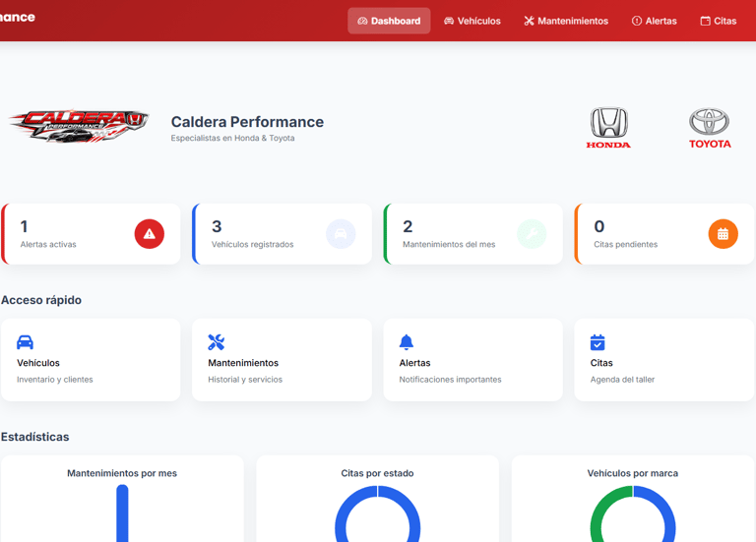Switch to Alertas in the top navbar
The width and height of the screenshot is (756, 542).
point(654,21)
